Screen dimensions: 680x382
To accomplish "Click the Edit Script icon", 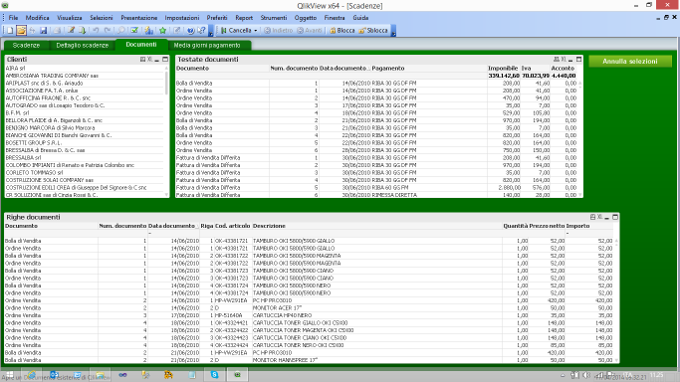I will [x=71, y=31].
